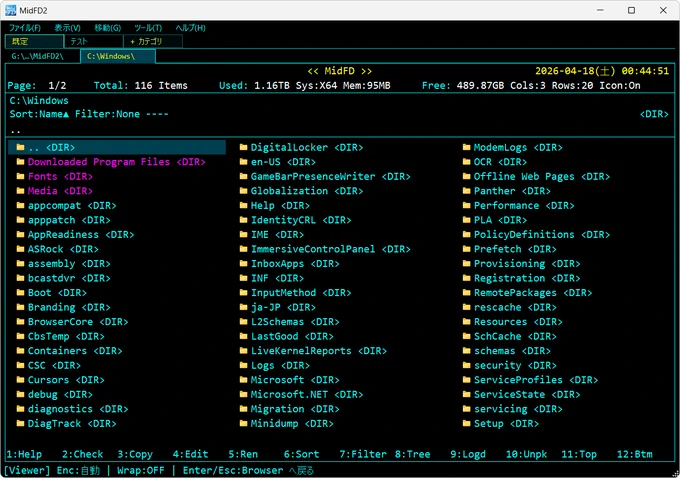Click the folder icon beside ServiceProfiles
The width and height of the screenshot is (680, 478).
(x=466, y=380)
